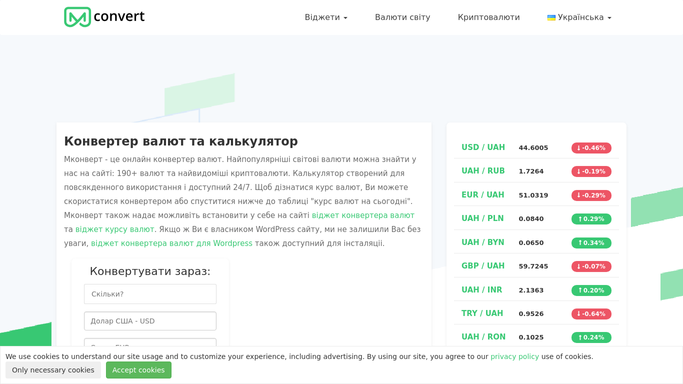Click the Mconvert logo icon
Image resolution: width=683 pixels, height=384 pixels.
78,17
